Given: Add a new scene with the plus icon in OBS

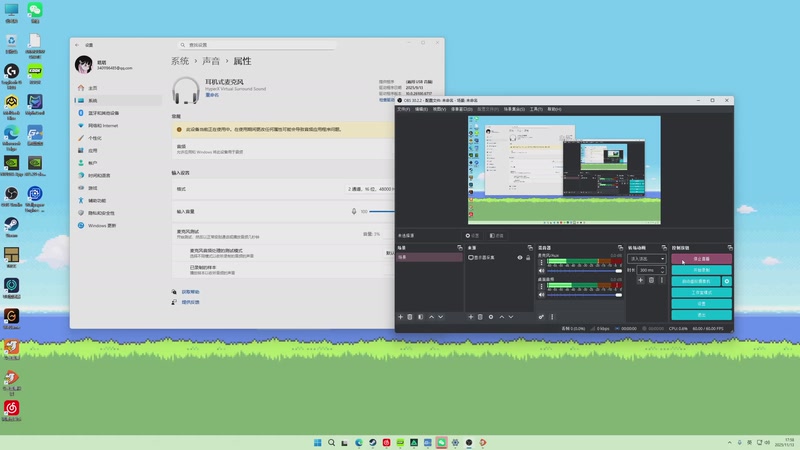Looking at the screenshot, I should 401,317.
